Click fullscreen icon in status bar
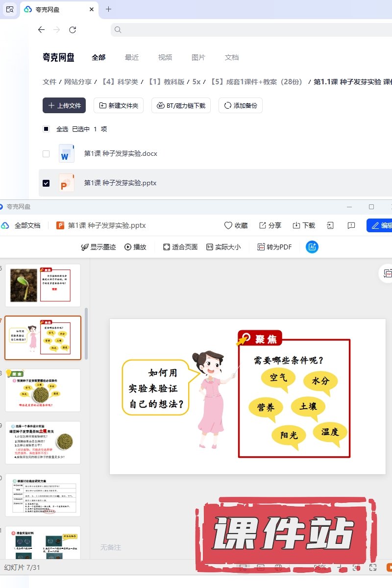 coord(373,567)
